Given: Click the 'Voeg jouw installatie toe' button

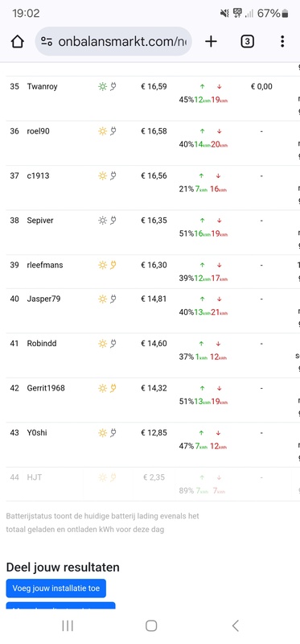Looking at the screenshot, I should tap(55, 588).
